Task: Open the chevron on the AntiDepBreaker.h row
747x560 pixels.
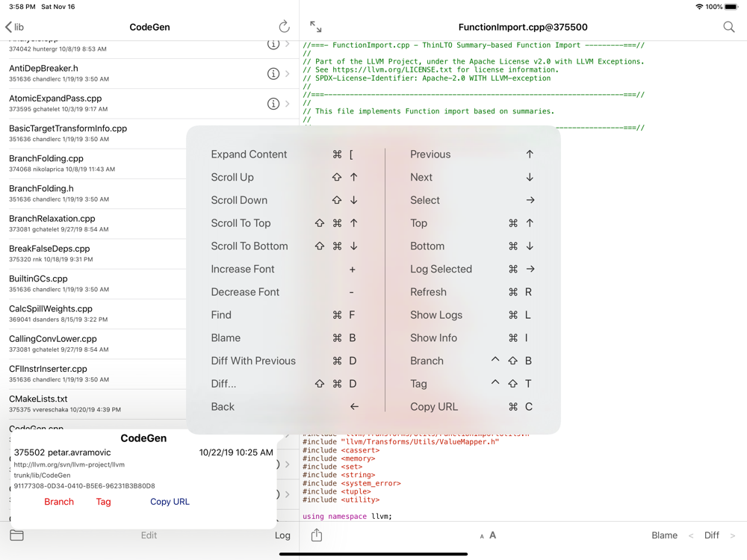Action: 288,73
